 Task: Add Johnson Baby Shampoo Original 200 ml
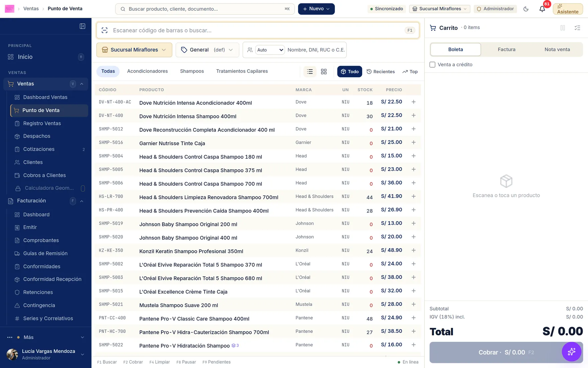pos(414,223)
